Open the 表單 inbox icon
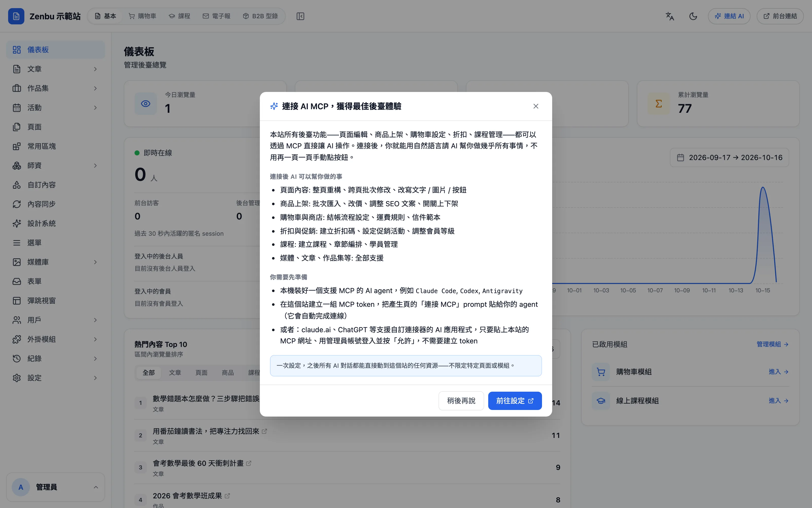This screenshot has width=812, height=508. tap(17, 281)
